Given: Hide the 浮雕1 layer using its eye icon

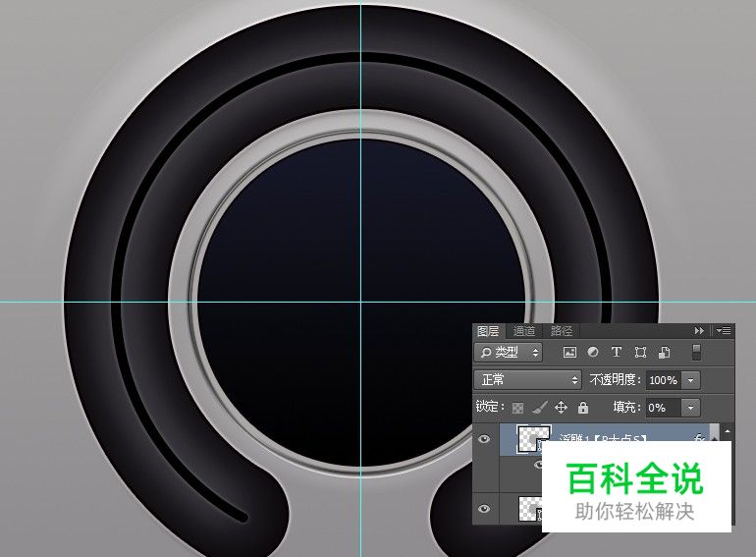Looking at the screenshot, I should point(484,440).
